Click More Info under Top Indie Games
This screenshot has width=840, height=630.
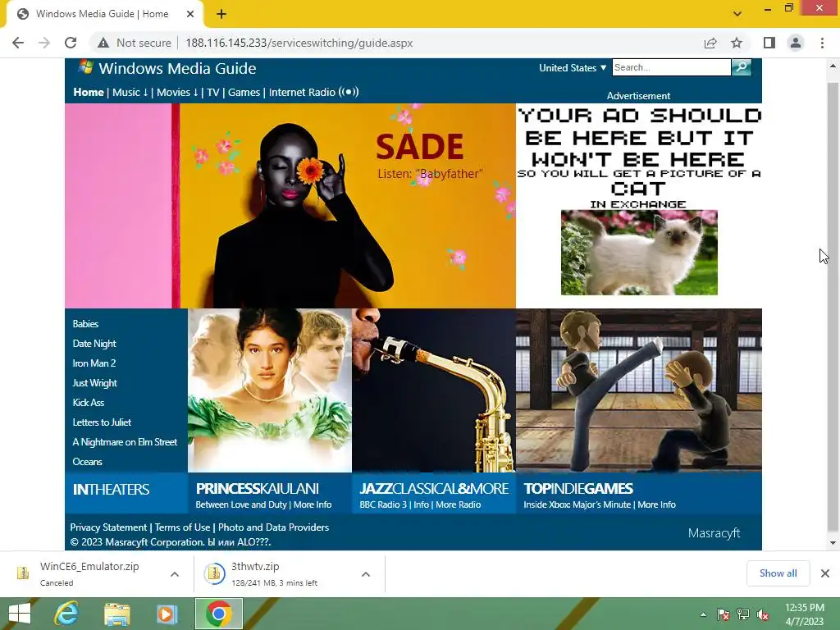[x=656, y=504]
